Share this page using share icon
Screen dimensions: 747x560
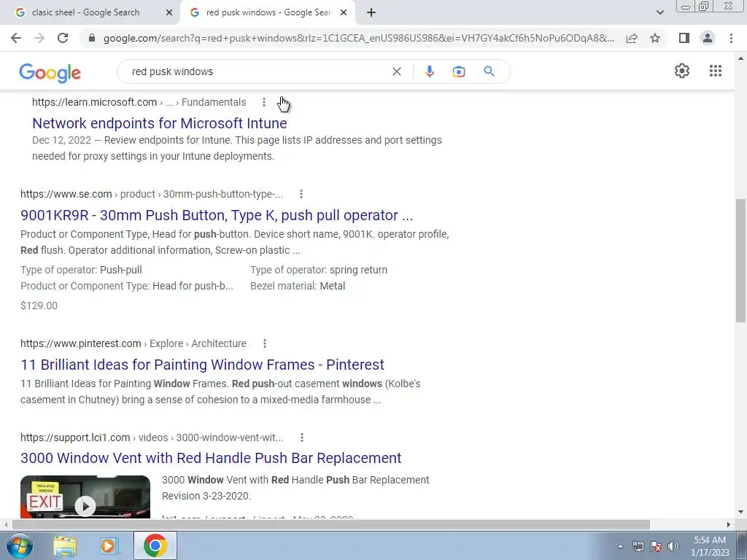pos(632,38)
